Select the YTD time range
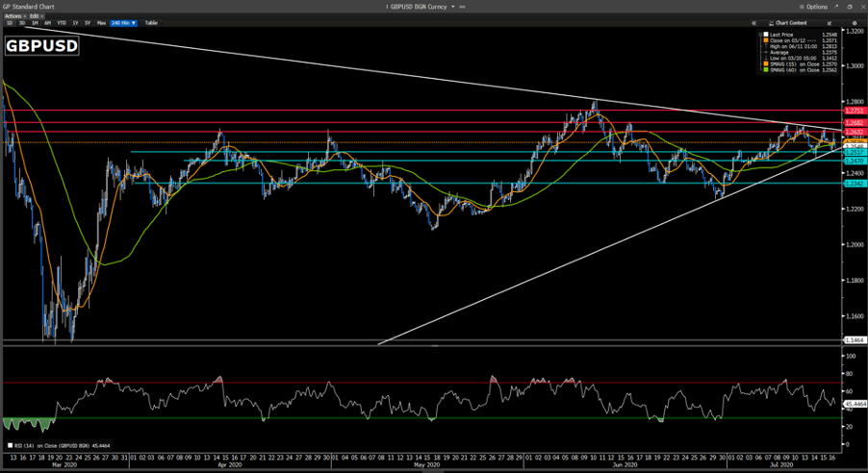The width and height of the screenshot is (868, 473). 62,23
